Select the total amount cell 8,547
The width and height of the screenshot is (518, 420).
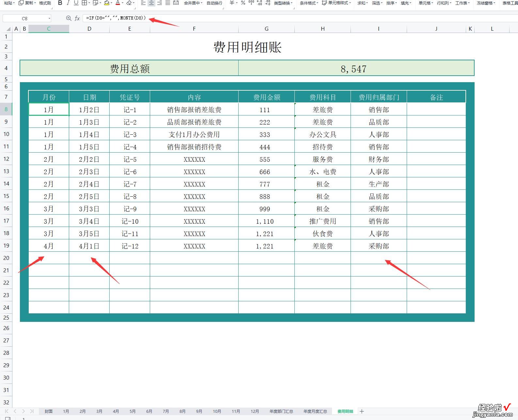(356, 68)
